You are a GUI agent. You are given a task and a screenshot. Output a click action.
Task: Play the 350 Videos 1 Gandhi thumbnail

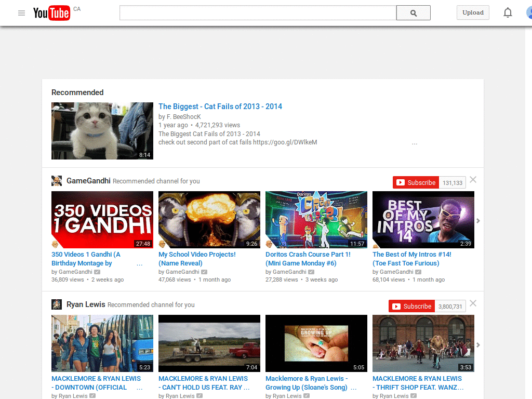tap(102, 220)
